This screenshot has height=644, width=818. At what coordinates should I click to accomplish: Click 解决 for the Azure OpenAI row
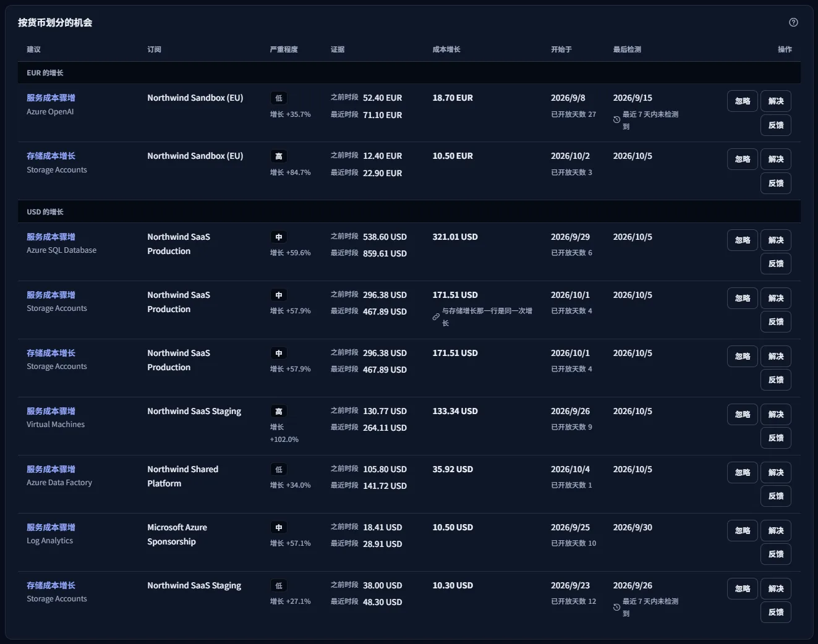coord(776,101)
